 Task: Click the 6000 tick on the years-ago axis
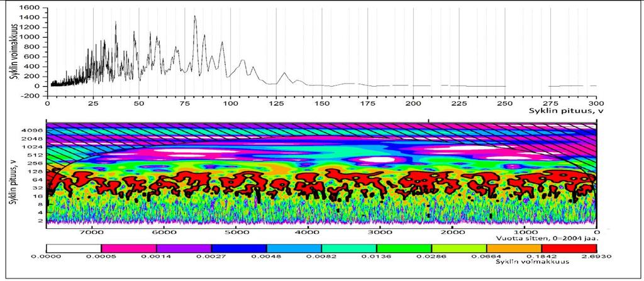(164, 232)
